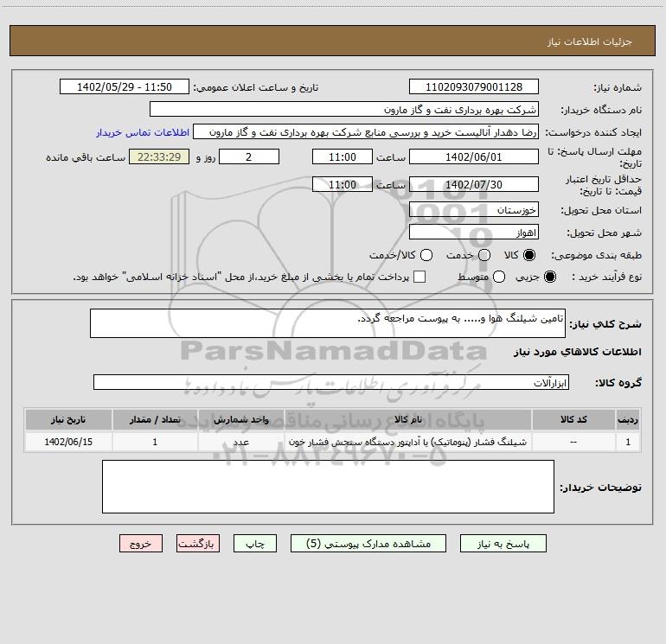Click the delivery city field اهواز
The width and height of the screenshot is (666, 644).
click(x=474, y=233)
